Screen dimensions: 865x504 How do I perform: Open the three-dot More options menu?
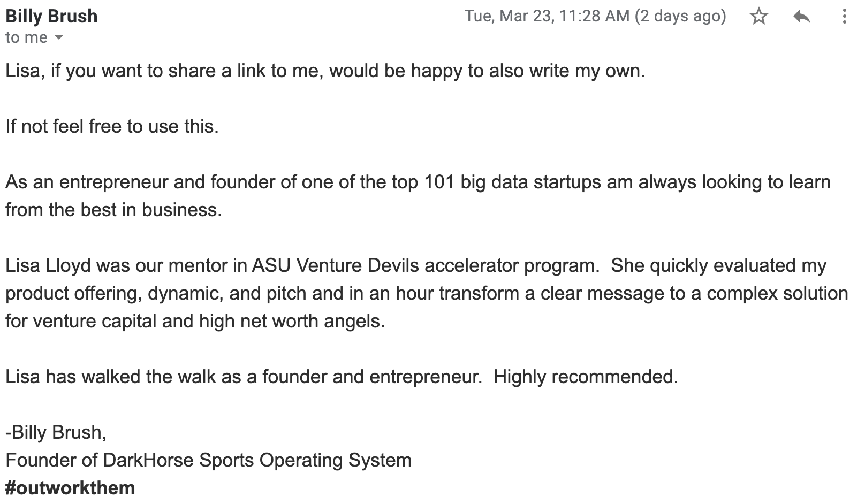tap(844, 17)
